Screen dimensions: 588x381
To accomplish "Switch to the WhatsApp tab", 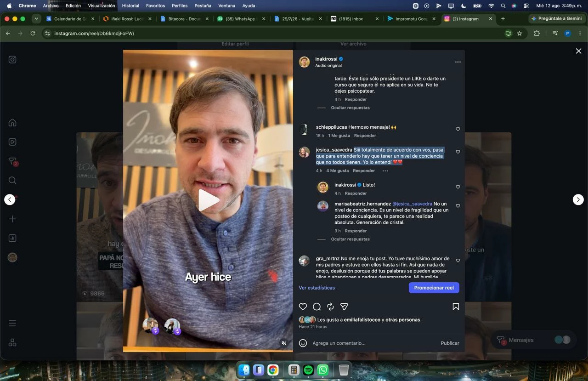I will (x=241, y=19).
